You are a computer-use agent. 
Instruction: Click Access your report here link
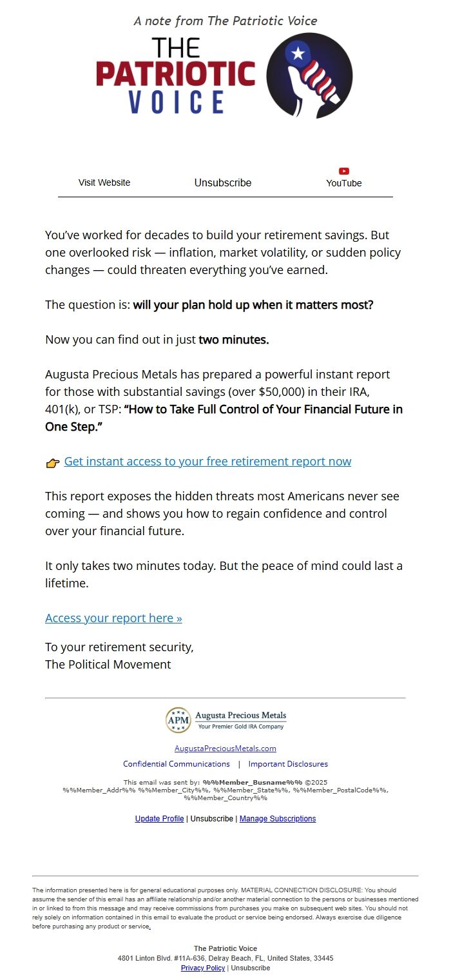tap(113, 618)
